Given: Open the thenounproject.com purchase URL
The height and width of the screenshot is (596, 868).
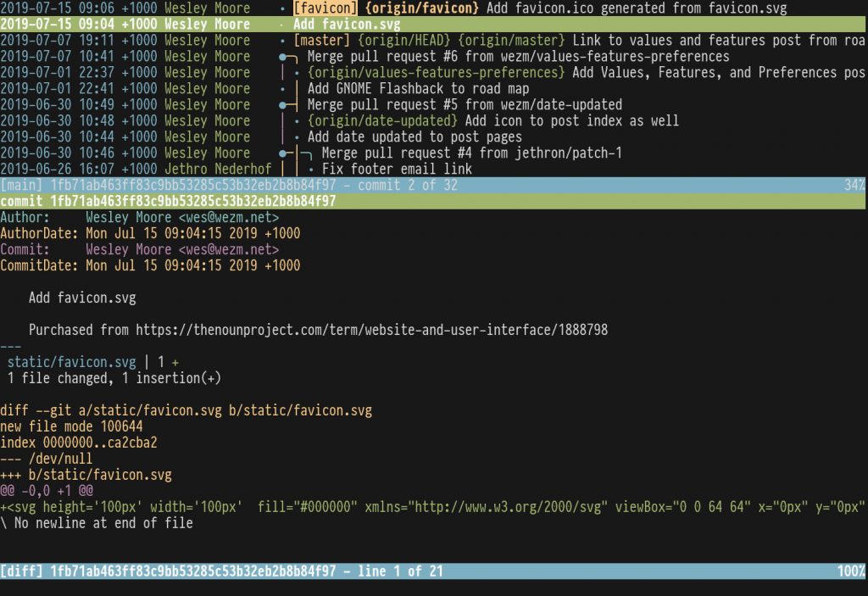Looking at the screenshot, I should [x=371, y=330].
